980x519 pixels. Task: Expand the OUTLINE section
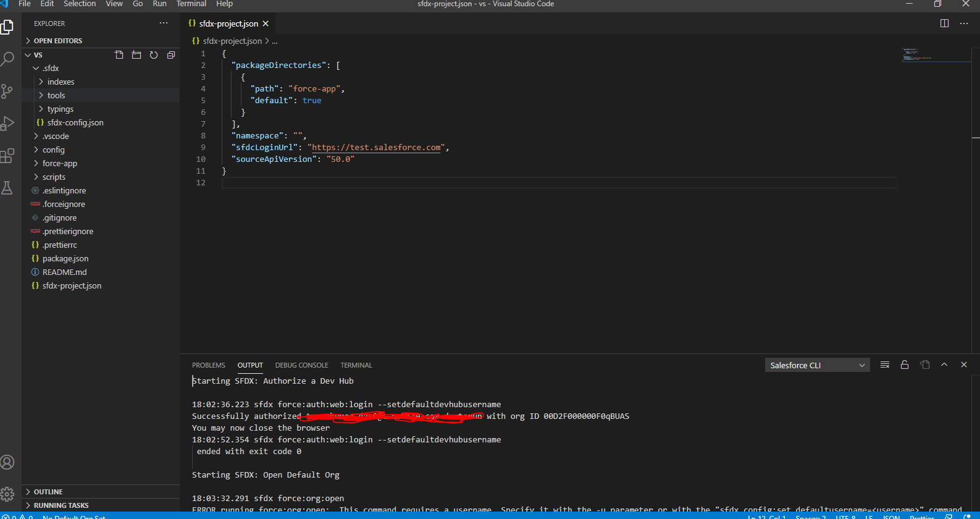(x=48, y=492)
